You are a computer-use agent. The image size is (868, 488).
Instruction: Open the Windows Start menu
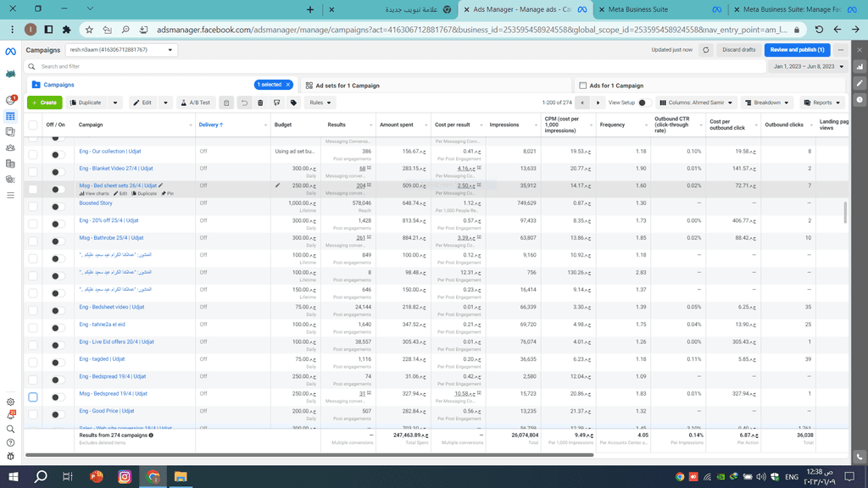click(13, 476)
